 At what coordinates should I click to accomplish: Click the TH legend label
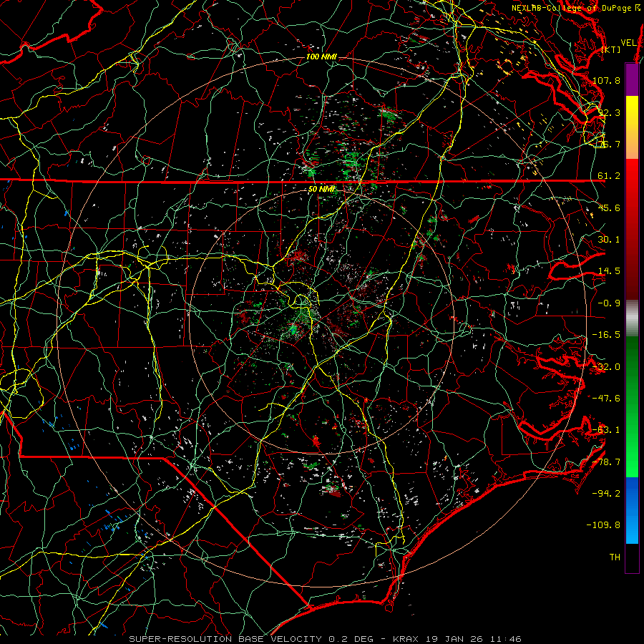(x=615, y=557)
